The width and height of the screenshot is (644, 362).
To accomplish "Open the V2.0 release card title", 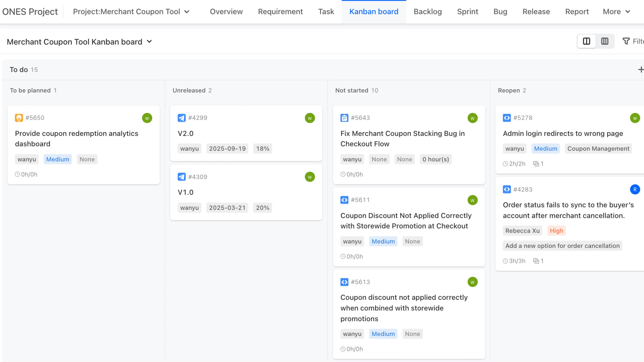I will (185, 133).
